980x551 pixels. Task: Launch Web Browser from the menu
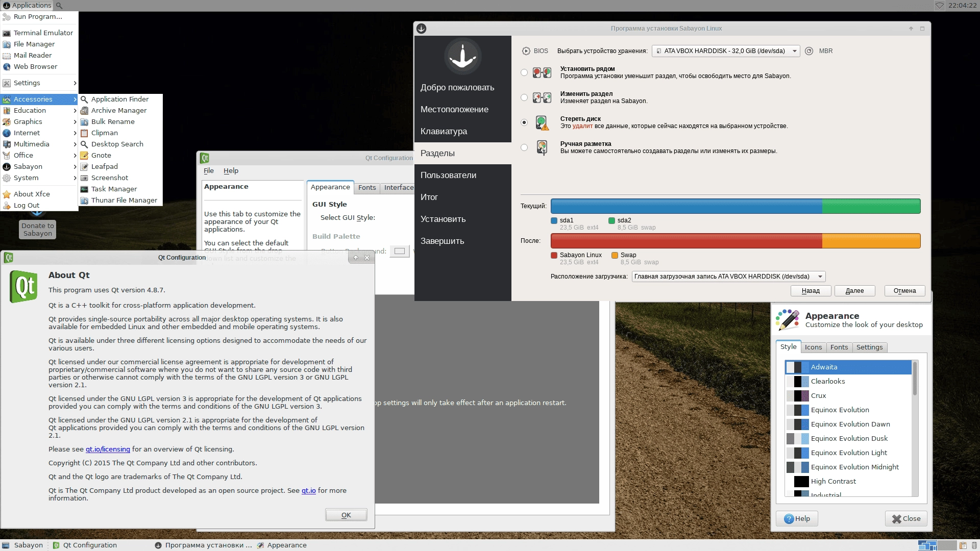pos(39,66)
